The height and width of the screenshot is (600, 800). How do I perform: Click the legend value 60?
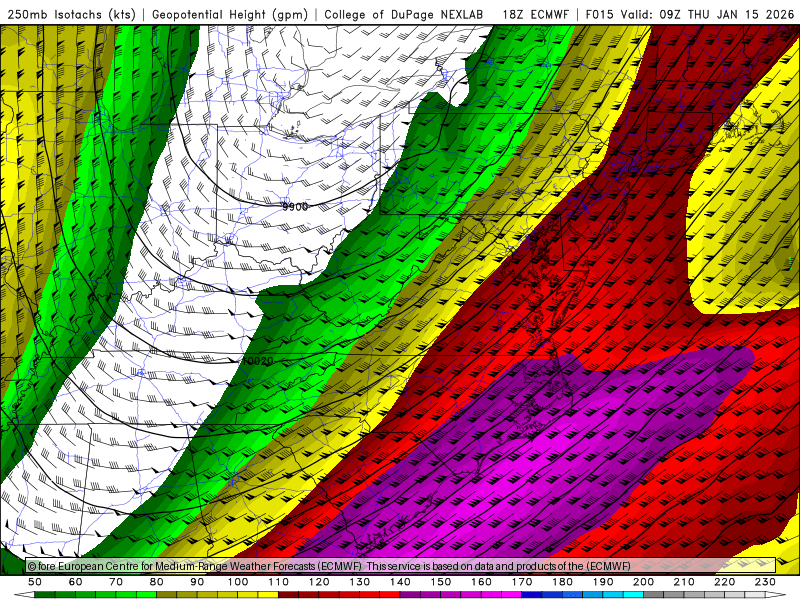(76, 582)
